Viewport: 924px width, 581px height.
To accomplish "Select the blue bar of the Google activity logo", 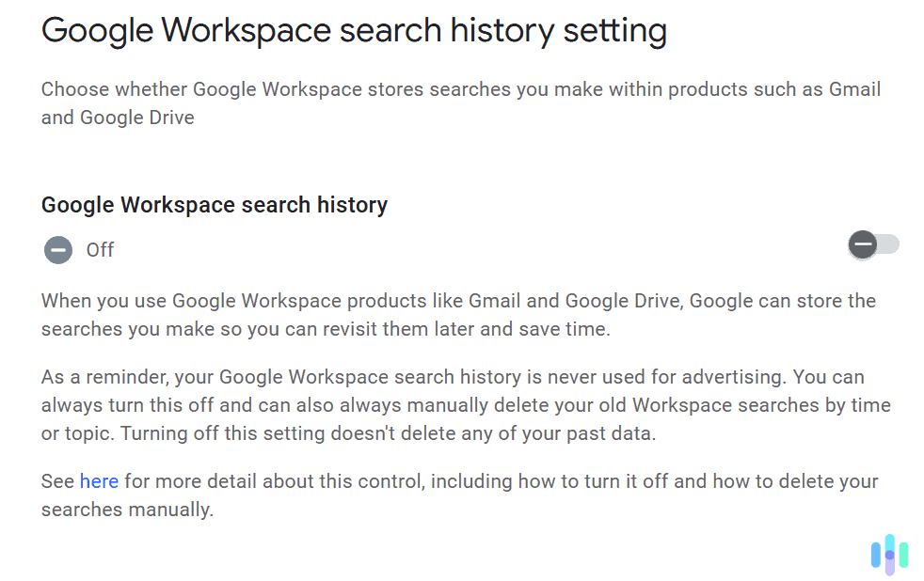I will (x=875, y=555).
